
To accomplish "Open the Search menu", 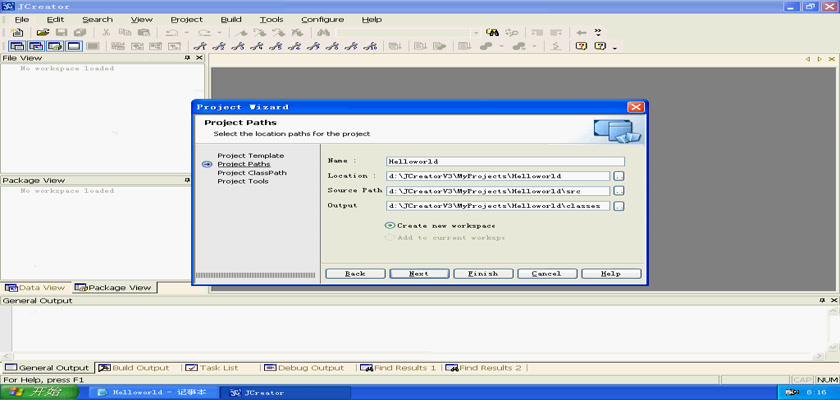I will click(98, 19).
